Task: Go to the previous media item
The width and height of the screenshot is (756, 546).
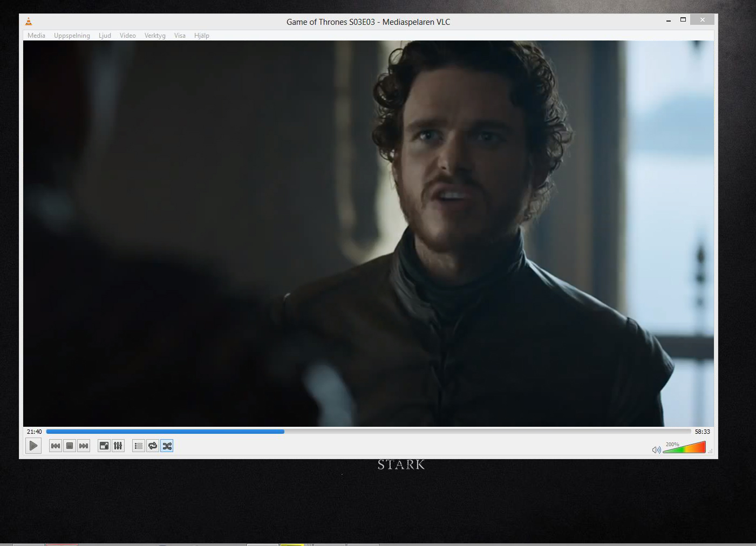Action: coord(55,446)
